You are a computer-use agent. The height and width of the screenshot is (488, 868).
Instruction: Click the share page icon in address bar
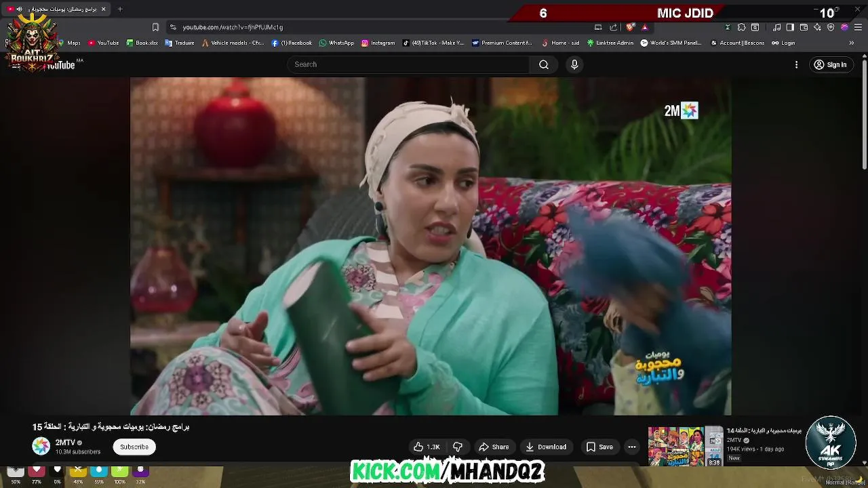click(614, 27)
